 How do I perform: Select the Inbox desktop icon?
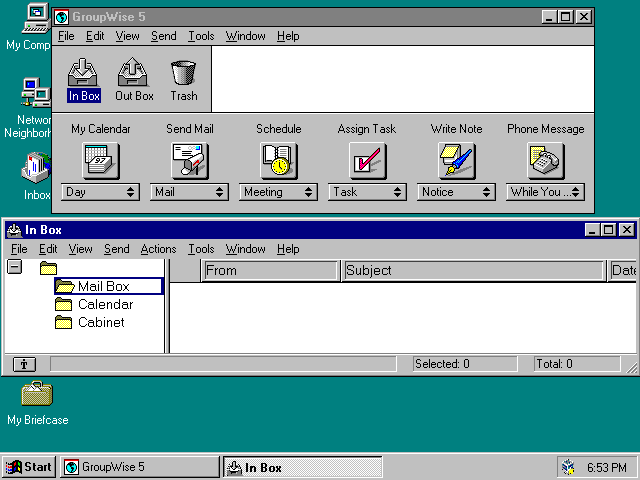[37, 176]
